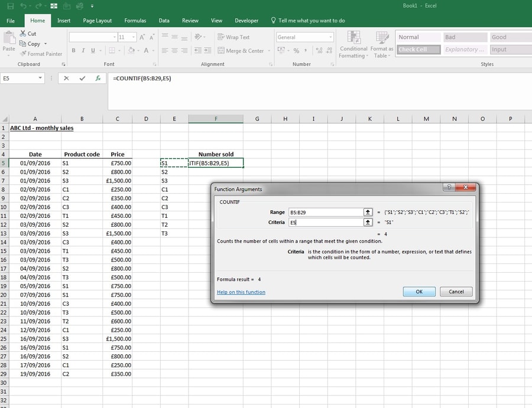The width and height of the screenshot is (532, 408).
Task: Expand the Clipboard group dialog launcher
Action: point(63,64)
